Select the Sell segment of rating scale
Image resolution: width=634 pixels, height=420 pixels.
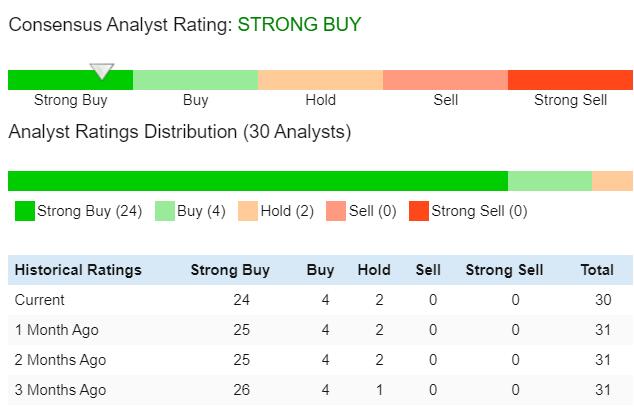(446, 80)
